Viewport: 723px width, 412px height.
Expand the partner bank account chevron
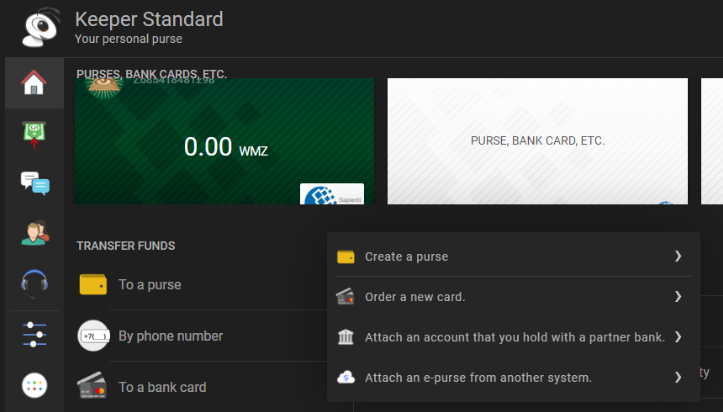click(x=677, y=337)
